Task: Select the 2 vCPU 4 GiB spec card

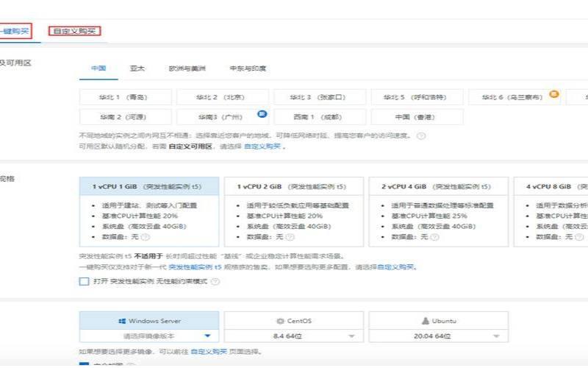Action: click(439, 212)
